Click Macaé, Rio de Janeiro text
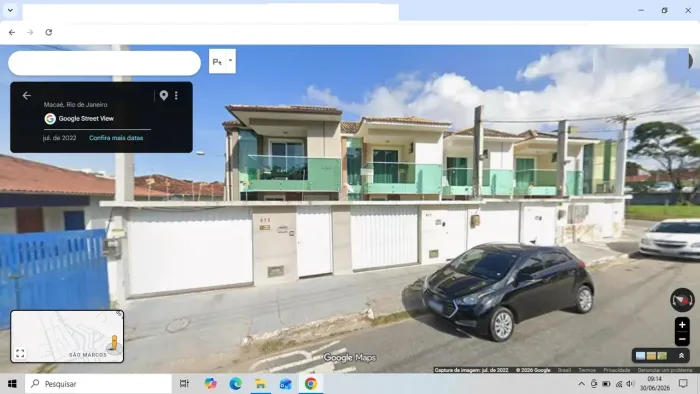 75,104
